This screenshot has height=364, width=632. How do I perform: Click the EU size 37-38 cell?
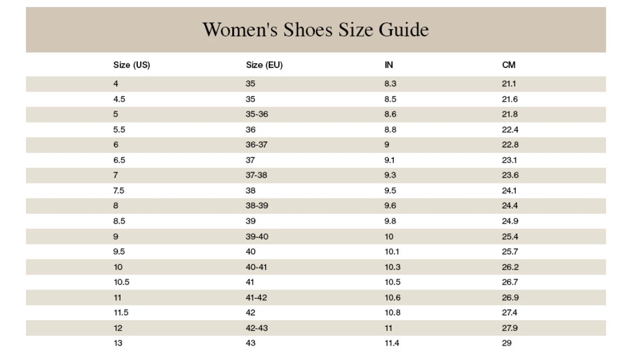click(257, 176)
